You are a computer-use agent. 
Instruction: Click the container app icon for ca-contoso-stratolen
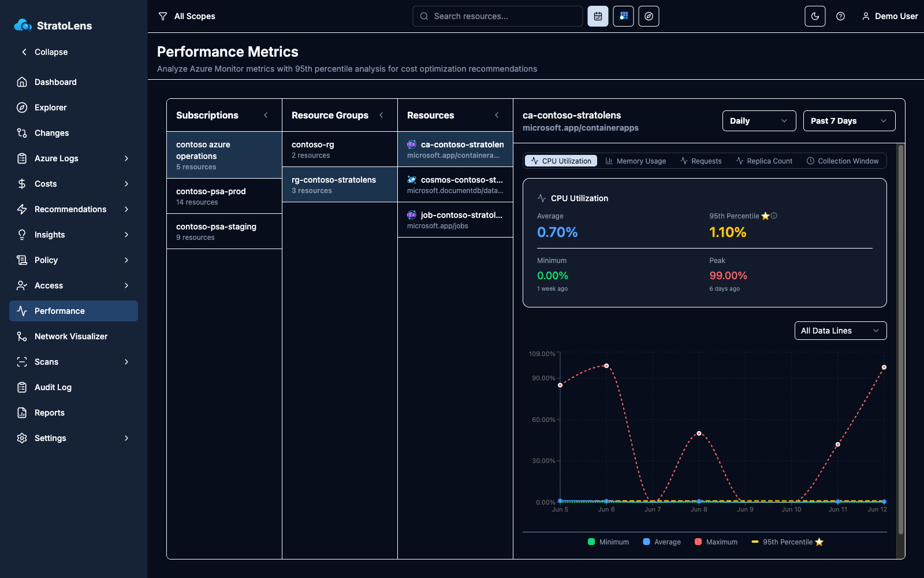tap(412, 144)
